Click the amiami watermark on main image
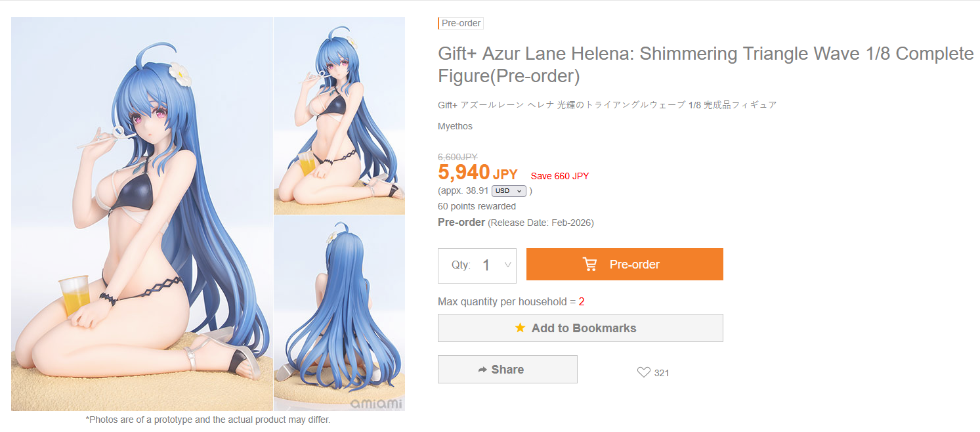Image resolution: width=980 pixels, height=432 pixels. pos(375,403)
